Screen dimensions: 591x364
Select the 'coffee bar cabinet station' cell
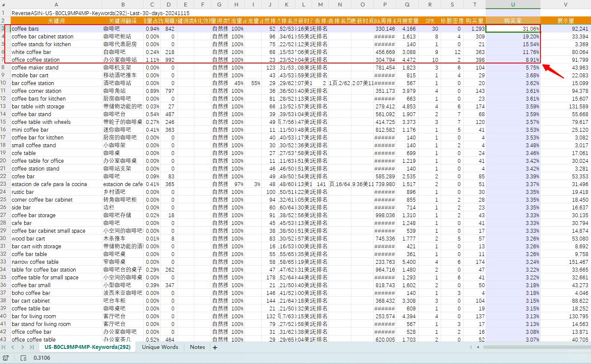56,36
